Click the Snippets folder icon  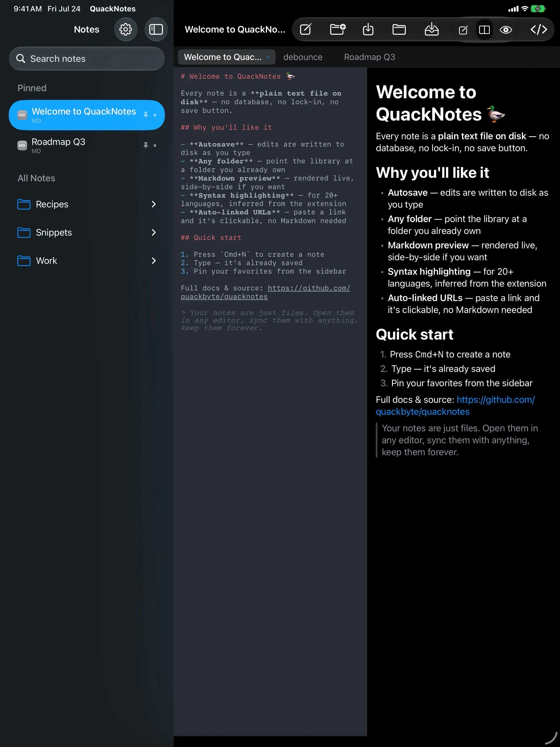click(x=24, y=233)
